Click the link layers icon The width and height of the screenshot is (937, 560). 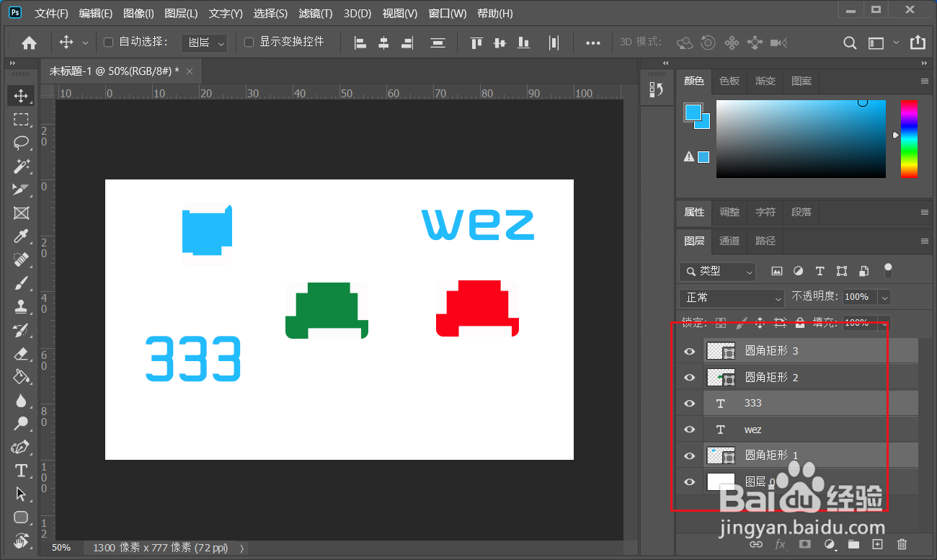pos(755,544)
